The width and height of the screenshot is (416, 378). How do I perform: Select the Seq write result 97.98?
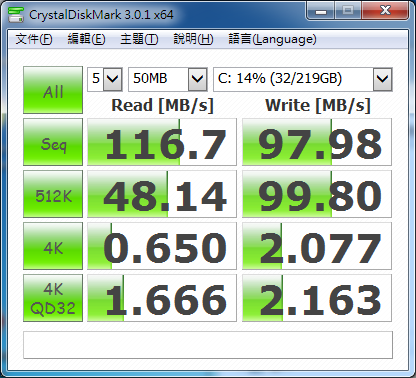click(x=317, y=142)
